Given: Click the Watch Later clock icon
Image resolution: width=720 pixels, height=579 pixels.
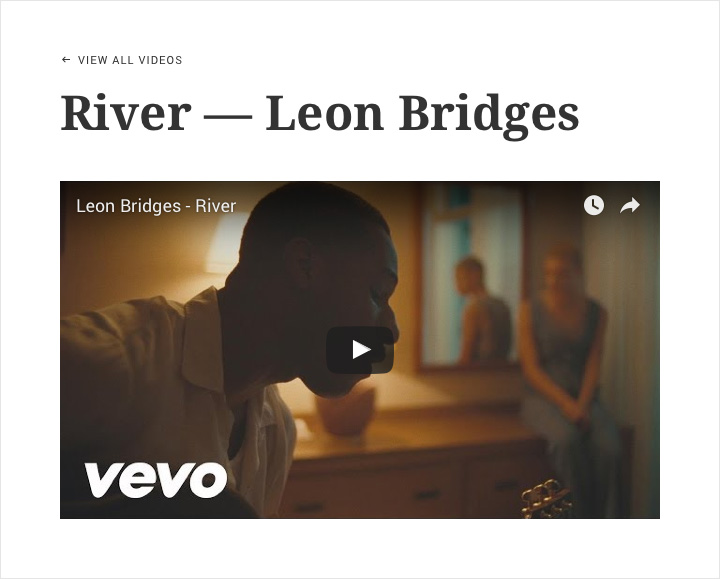Looking at the screenshot, I should click(x=594, y=205).
